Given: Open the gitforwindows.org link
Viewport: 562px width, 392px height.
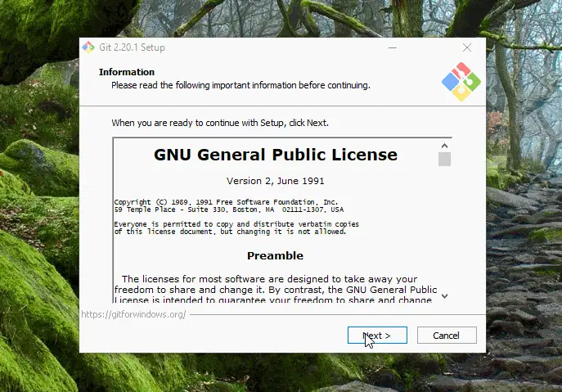Looking at the screenshot, I should click(133, 314).
